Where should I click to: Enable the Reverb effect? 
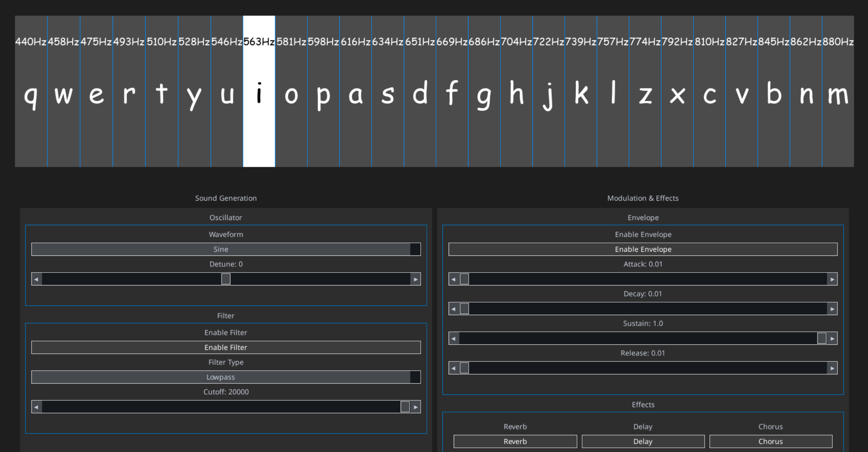(515, 441)
